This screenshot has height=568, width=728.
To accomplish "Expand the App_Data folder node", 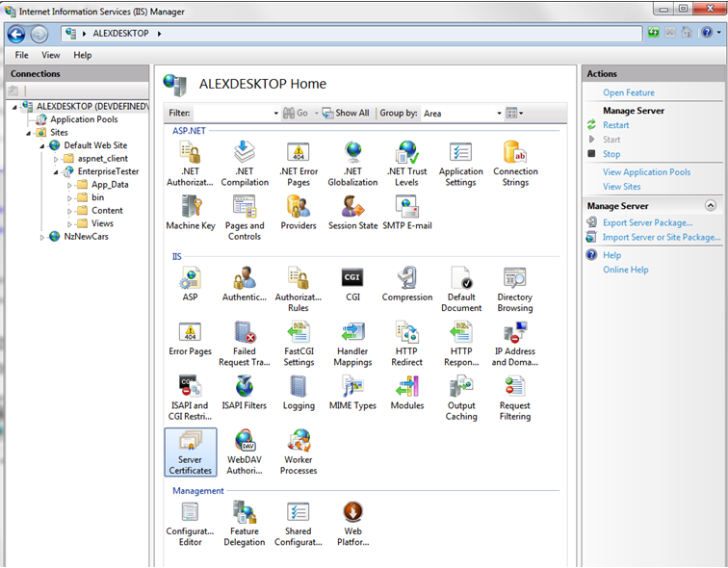I will click(x=70, y=185).
